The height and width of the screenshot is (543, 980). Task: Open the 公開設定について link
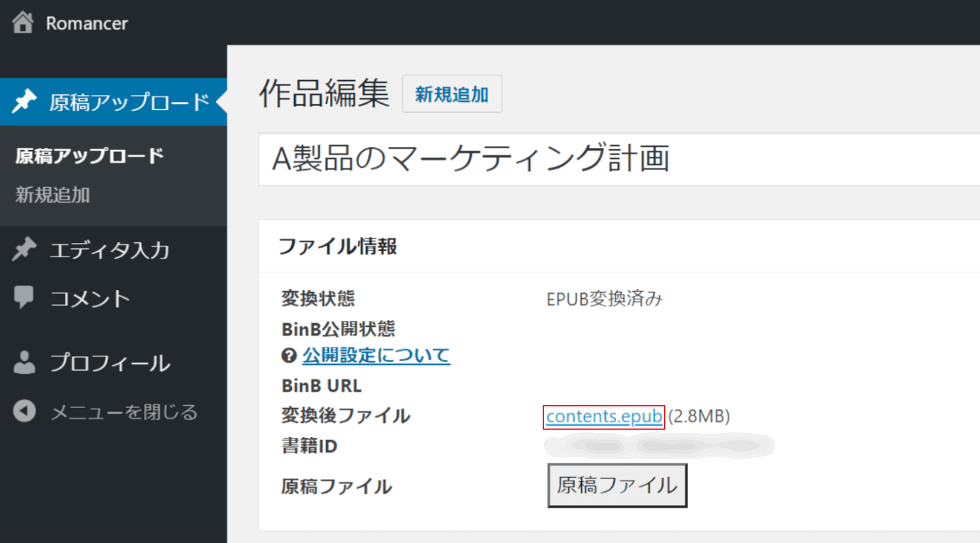[x=376, y=355]
